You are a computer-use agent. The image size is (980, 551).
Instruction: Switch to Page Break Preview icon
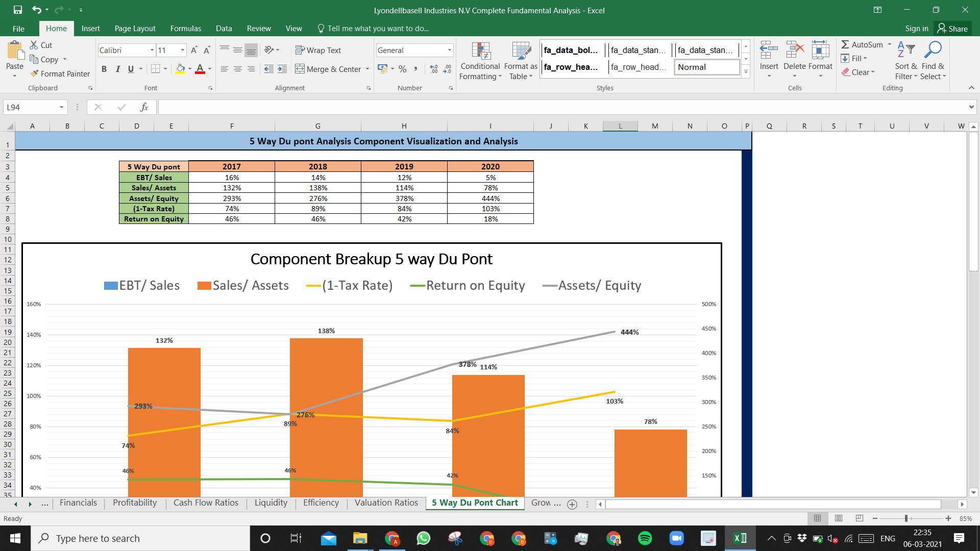(x=860, y=518)
